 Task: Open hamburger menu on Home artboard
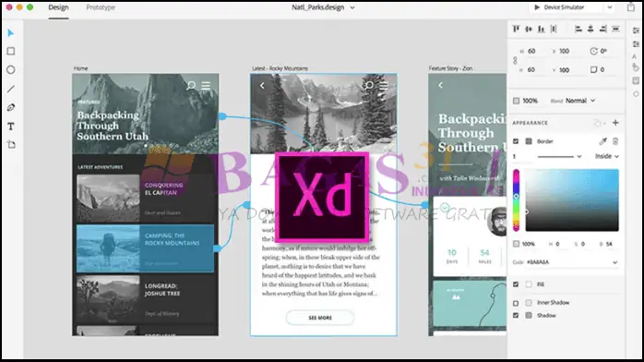[206, 86]
